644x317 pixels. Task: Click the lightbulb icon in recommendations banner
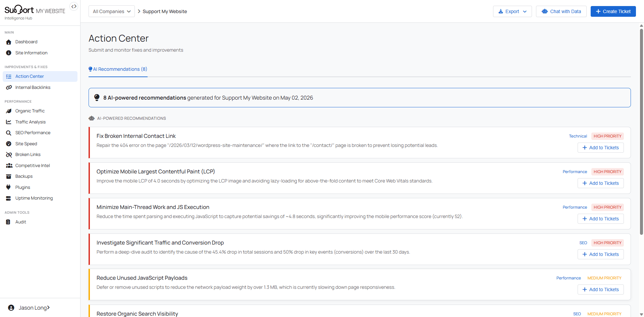click(97, 98)
